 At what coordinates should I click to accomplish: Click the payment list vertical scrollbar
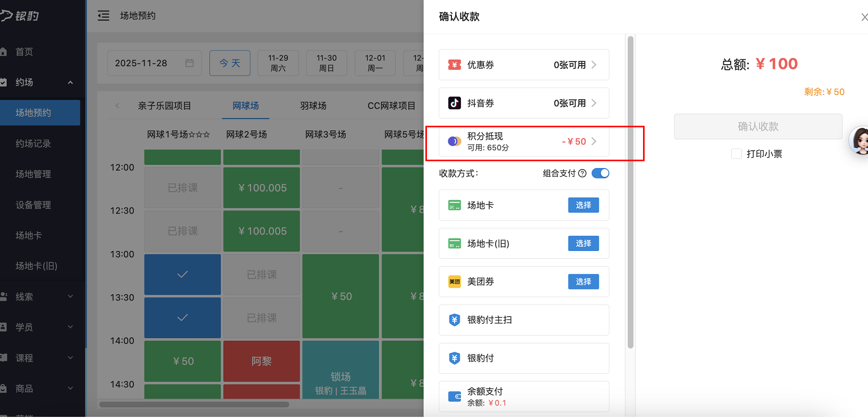point(631,192)
